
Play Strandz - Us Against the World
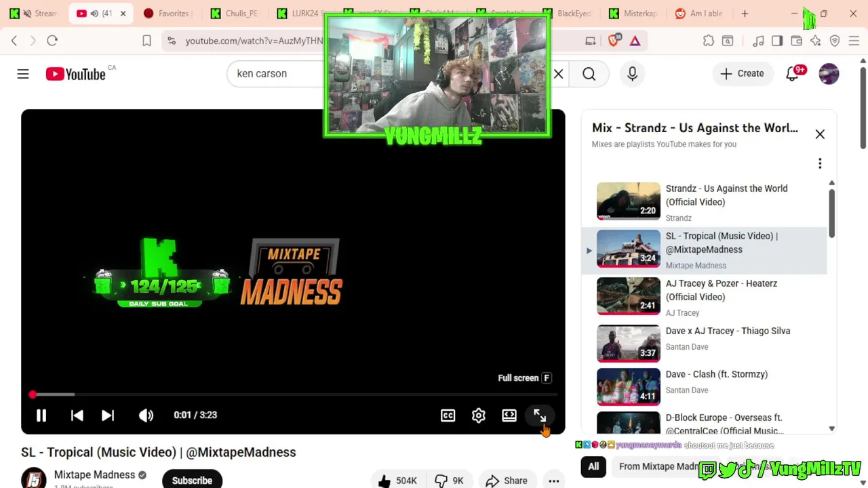point(705,203)
